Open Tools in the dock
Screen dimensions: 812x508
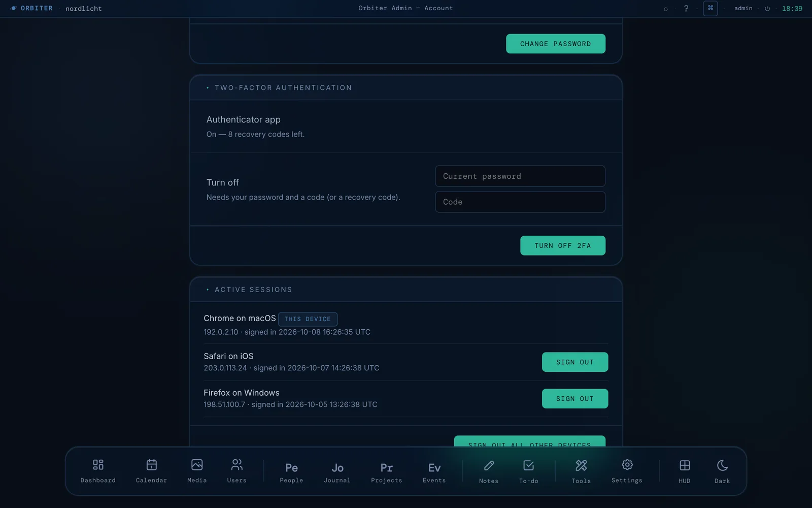(x=581, y=471)
